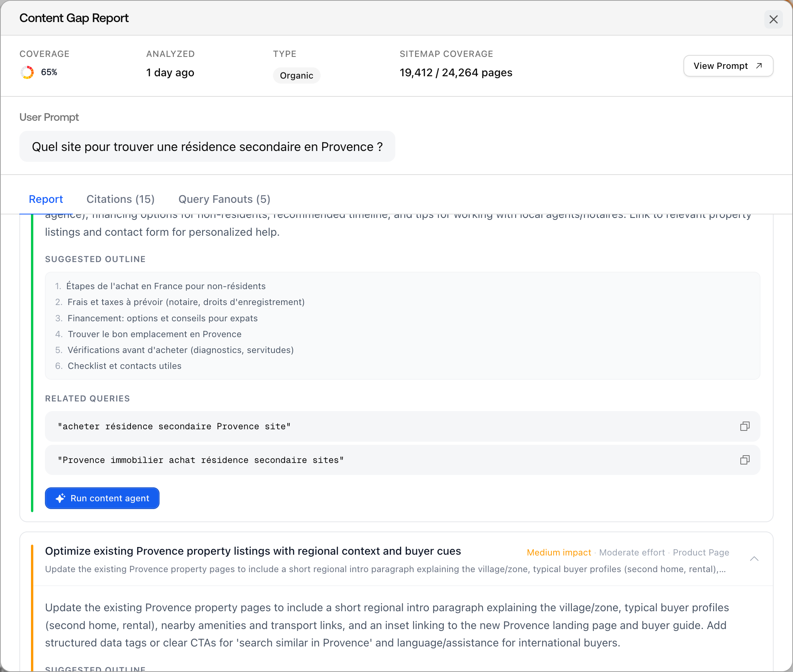
Task: Select outline item "Frais et taxes à prévoir"
Action: (x=186, y=302)
